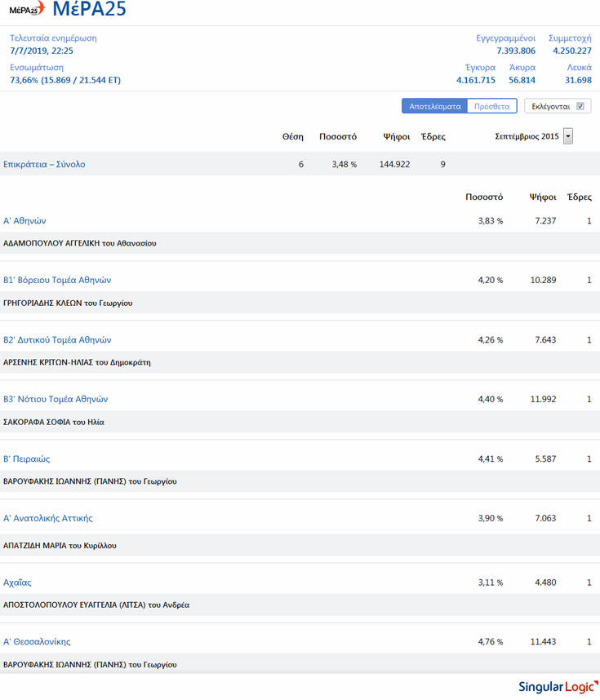View Α' Ανατολικής Αττικής results
This screenshot has height=700, width=600.
click(48, 518)
